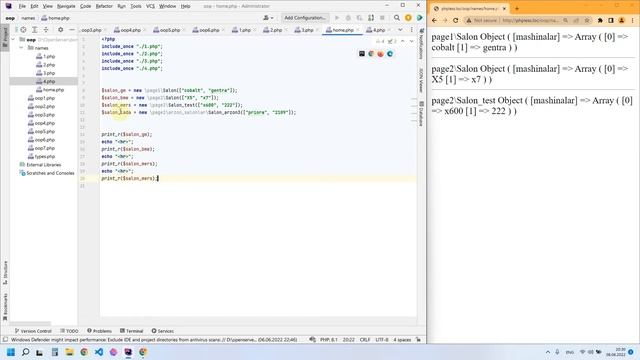Open editor tabs more options menu

[411, 30]
